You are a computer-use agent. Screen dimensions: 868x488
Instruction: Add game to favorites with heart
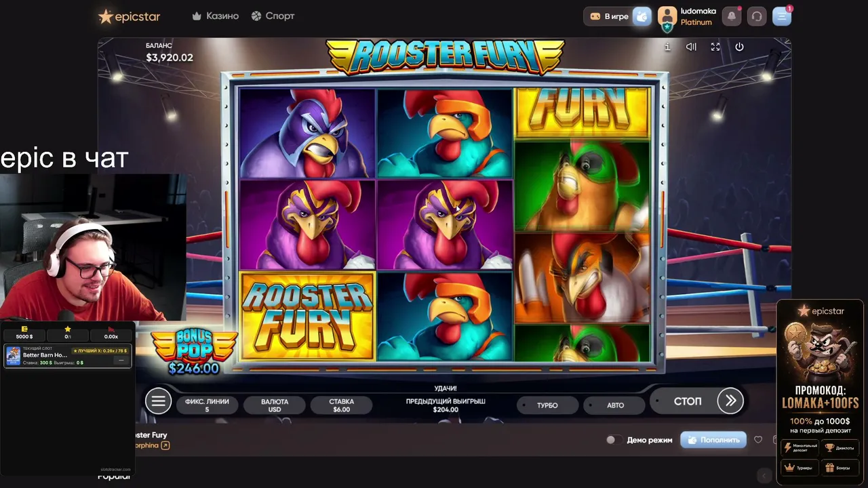(x=758, y=440)
